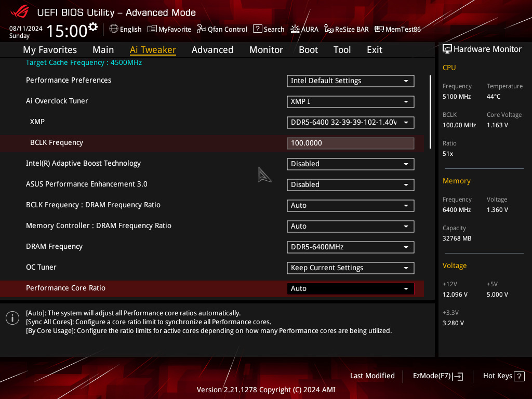Switch to EzMode(F7)
This screenshot has height=399, width=532.
pyautogui.click(x=437, y=376)
